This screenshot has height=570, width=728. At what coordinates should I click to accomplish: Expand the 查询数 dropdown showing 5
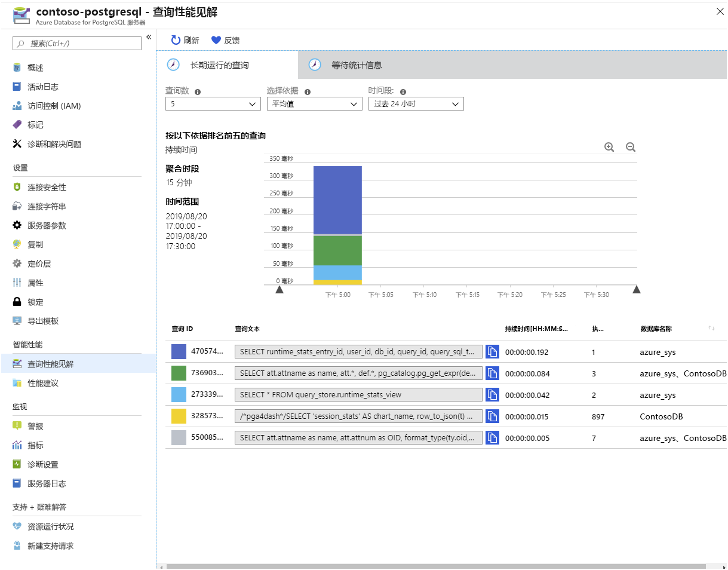click(213, 104)
